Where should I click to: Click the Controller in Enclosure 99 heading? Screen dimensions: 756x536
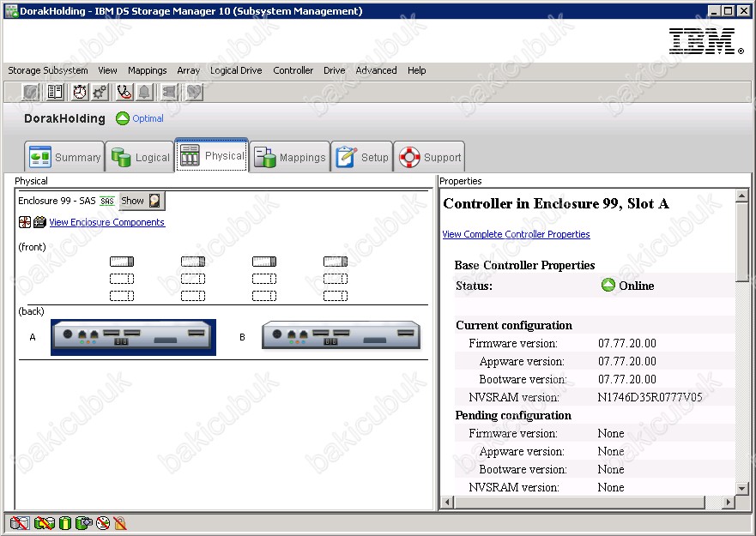[556, 203]
